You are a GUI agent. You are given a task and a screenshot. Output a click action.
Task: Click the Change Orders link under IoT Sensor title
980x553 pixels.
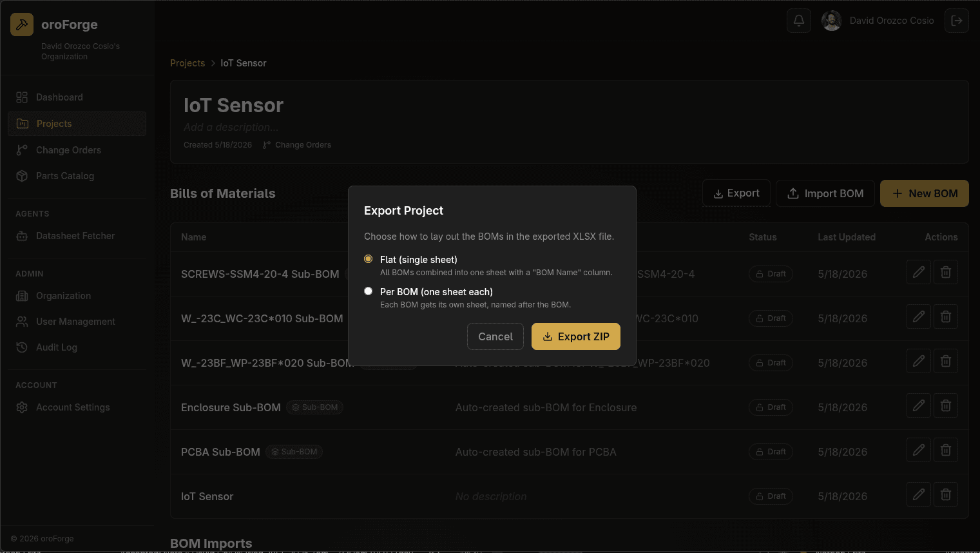pyautogui.click(x=297, y=145)
